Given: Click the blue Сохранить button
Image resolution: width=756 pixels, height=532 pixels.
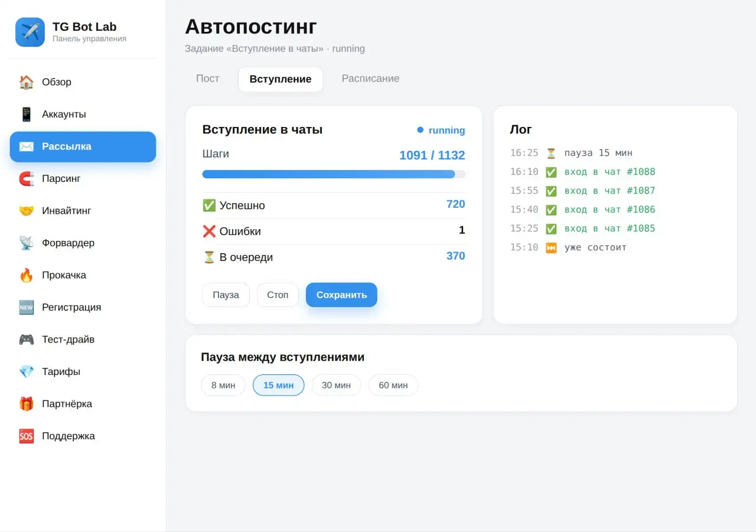Looking at the screenshot, I should pyautogui.click(x=341, y=295).
